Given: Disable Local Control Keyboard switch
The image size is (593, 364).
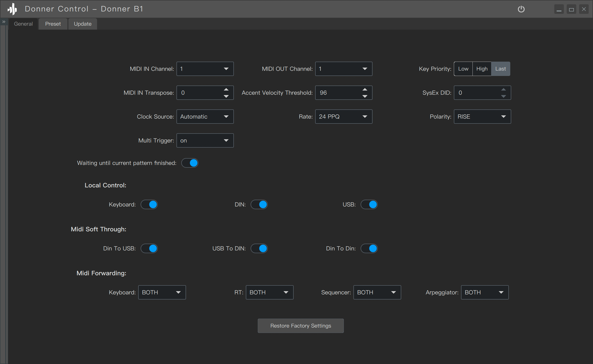Looking at the screenshot, I should tap(149, 205).
